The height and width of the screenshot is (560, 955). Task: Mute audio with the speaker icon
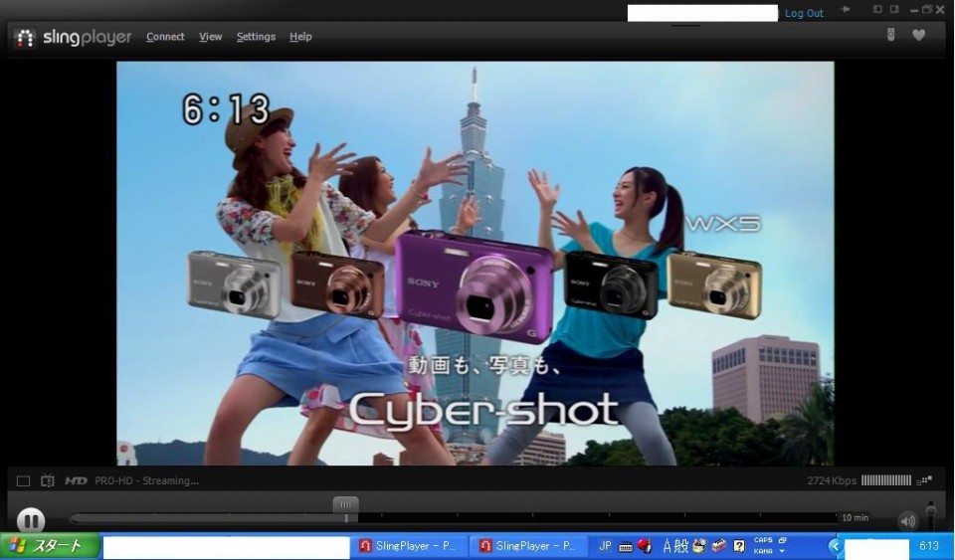[x=907, y=520]
